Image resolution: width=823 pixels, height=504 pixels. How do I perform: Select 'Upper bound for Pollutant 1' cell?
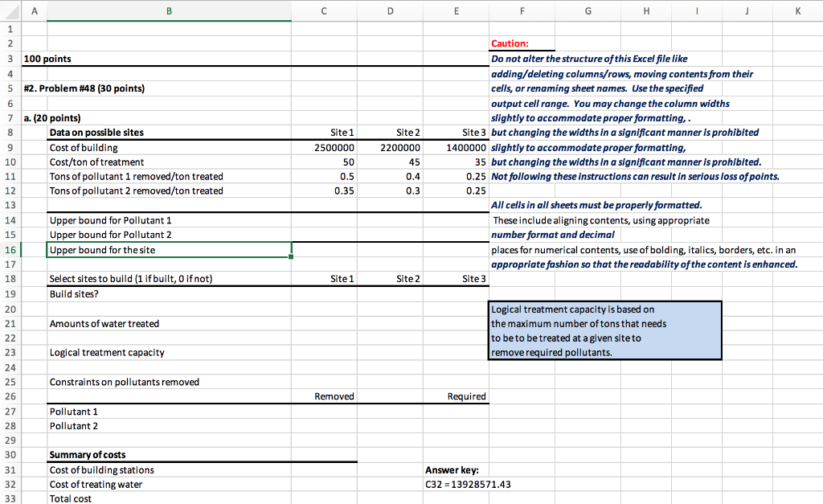click(x=169, y=220)
